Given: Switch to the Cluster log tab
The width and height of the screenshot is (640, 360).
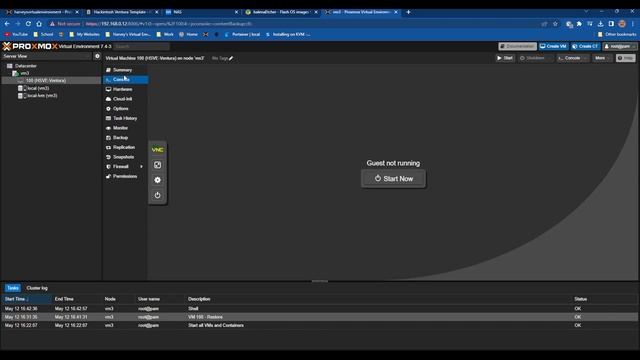Looking at the screenshot, I should pyautogui.click(x=37, y=288).
